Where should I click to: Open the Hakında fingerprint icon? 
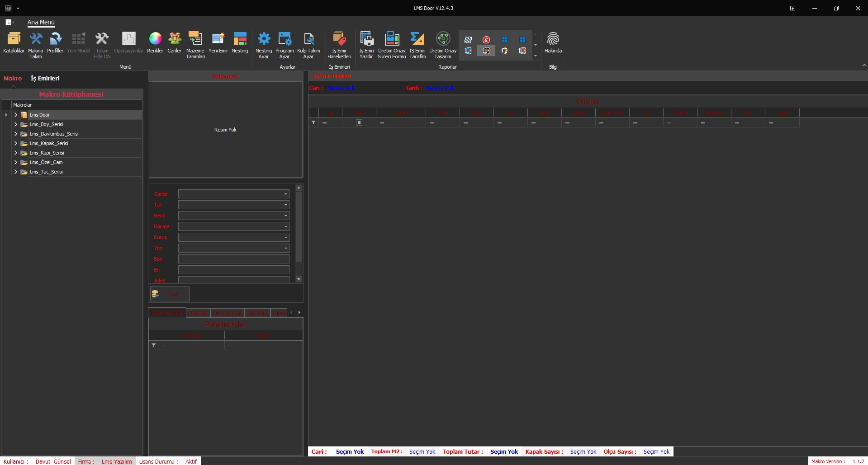point(553,43)
